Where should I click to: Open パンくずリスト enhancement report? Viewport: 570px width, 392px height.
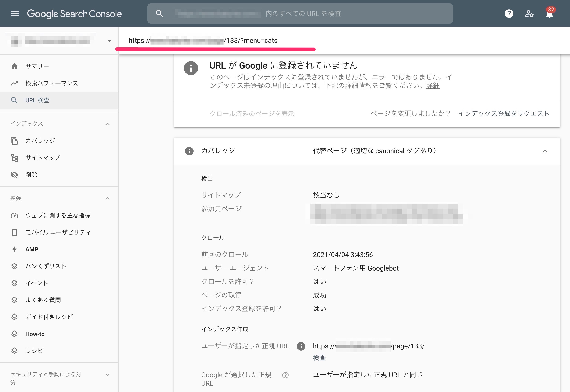[x=59, y=266]
